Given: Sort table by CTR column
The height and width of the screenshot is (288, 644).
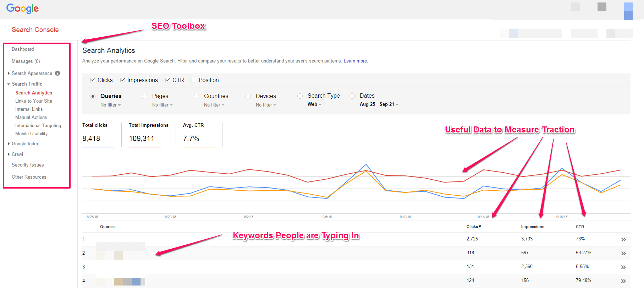Looking at the screenshot, I should [580, 227].
